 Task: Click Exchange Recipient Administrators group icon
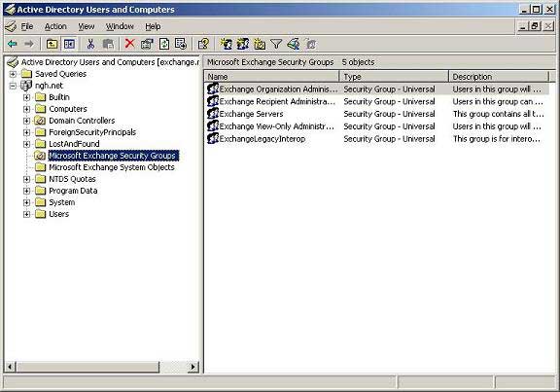pos(213,101)
